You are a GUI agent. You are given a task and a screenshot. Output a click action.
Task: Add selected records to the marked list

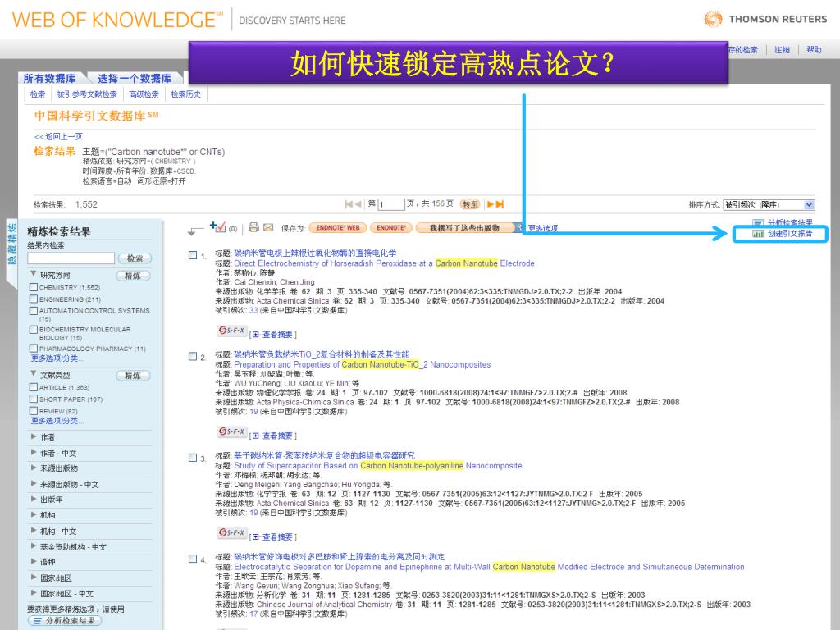point(217,227)
